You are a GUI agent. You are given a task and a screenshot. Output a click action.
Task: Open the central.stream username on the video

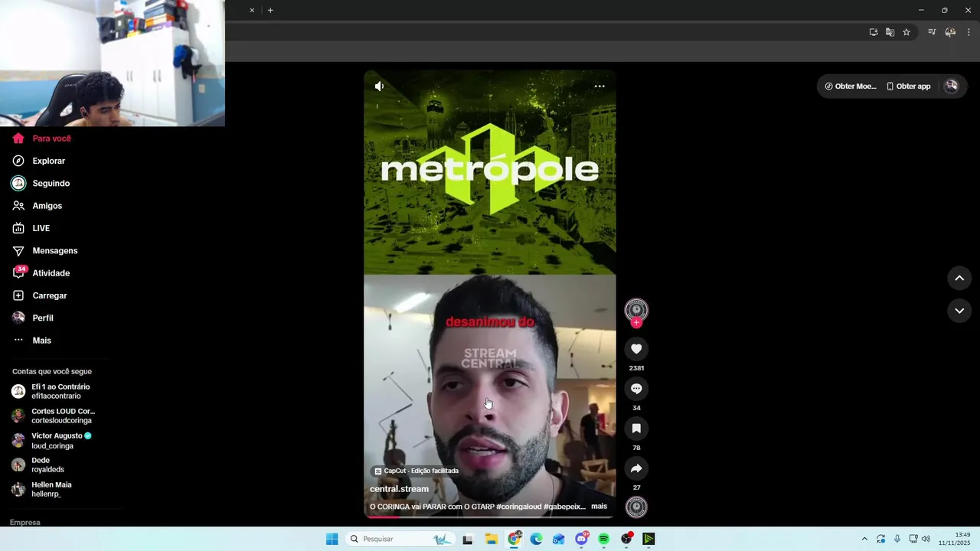pyautogui.click(x=399, y=489)
